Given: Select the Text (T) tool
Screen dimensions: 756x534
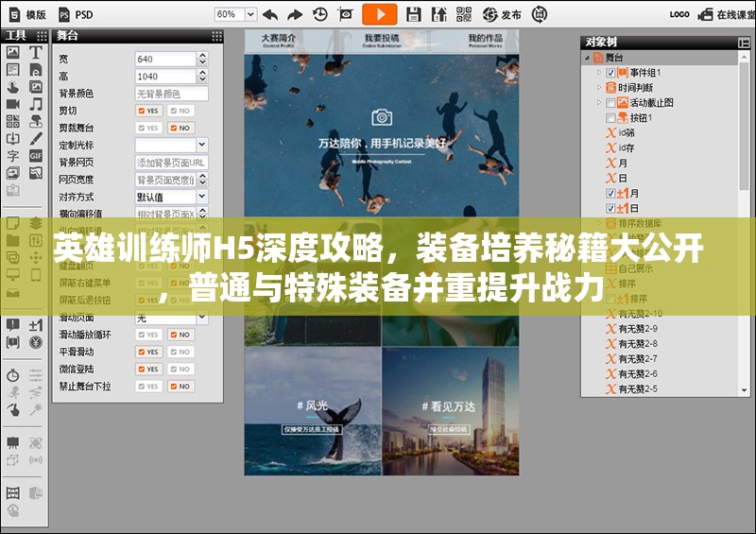Looking at the screenshot, I should 36,52.
